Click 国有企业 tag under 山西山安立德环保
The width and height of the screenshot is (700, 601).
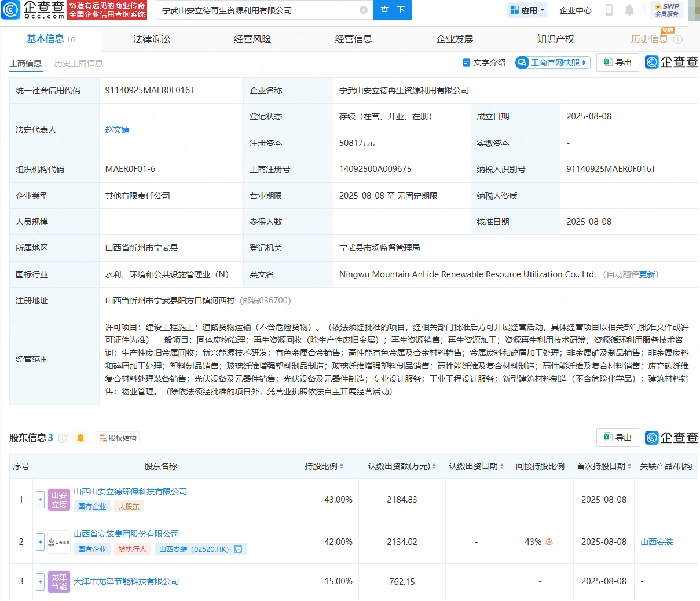point(92,506)
